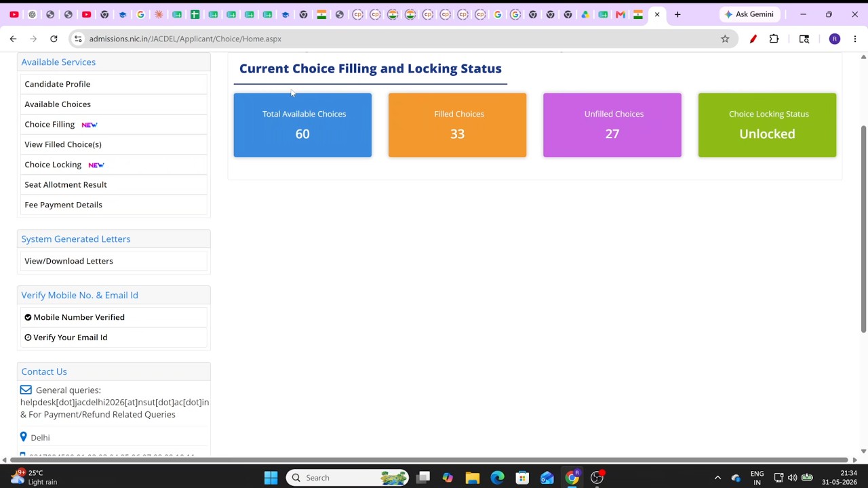Click the purple Unfilled Choices card

[x=612, y=125]
